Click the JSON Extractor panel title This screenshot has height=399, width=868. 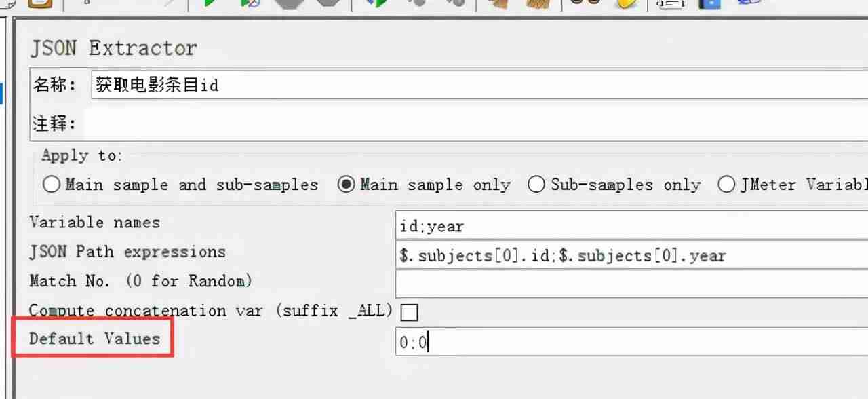pos(113,48)
